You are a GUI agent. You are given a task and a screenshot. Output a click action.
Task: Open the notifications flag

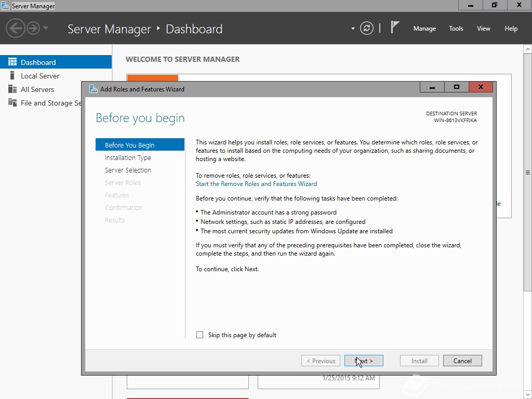click(x=395, y=27)
